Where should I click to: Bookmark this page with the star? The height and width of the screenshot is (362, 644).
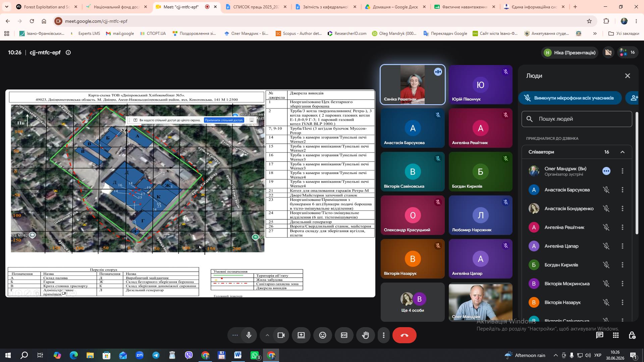(589, 21)
